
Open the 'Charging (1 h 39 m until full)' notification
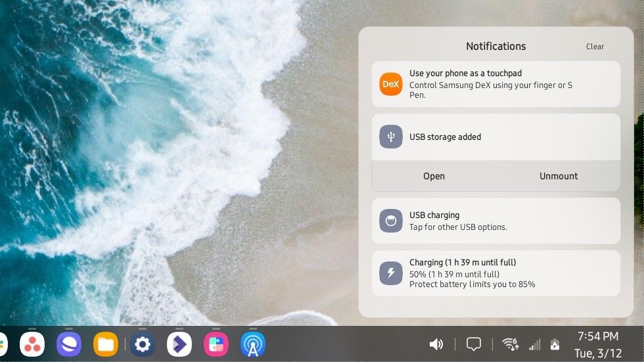coord(495,273)
